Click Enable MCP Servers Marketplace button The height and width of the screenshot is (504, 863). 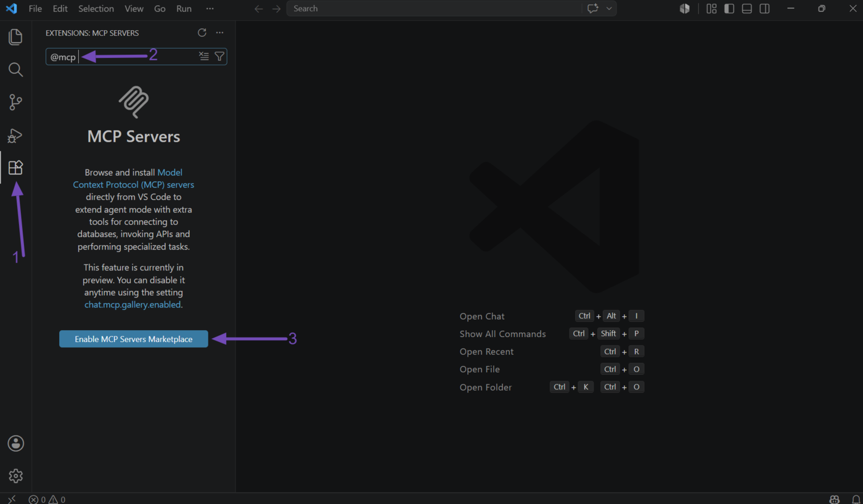(x=134, y=339)
